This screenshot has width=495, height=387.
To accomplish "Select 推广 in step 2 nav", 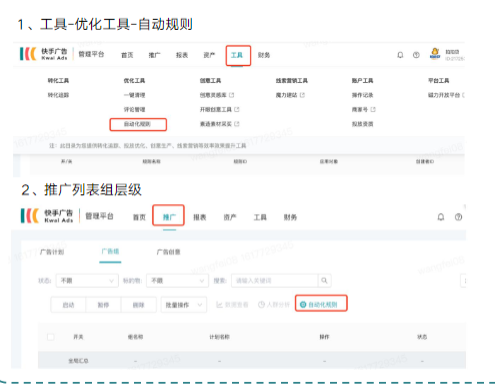I will pyautogui.click(x=169, y=217).
